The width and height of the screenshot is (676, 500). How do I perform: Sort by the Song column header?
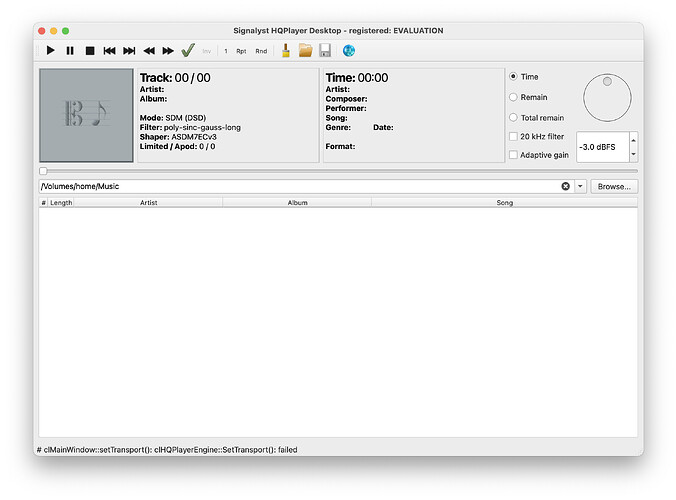(x=504, y=203)
